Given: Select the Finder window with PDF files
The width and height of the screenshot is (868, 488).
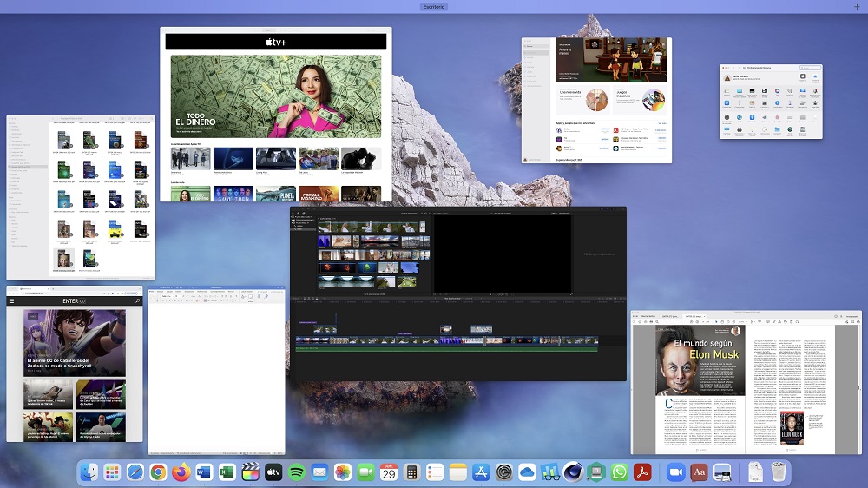Looking at the screenshot, I should [x=81, y=197].
